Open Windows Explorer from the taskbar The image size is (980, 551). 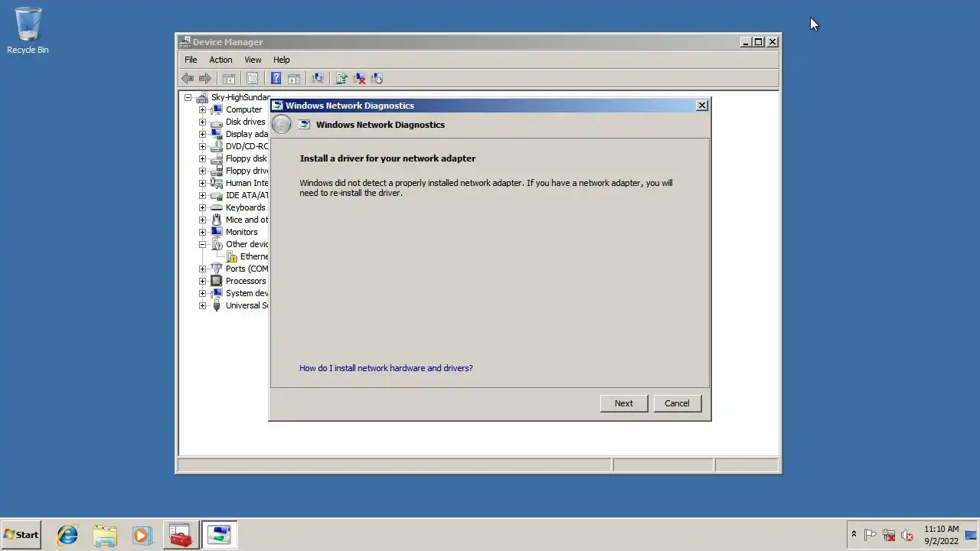tap(105, 535)
